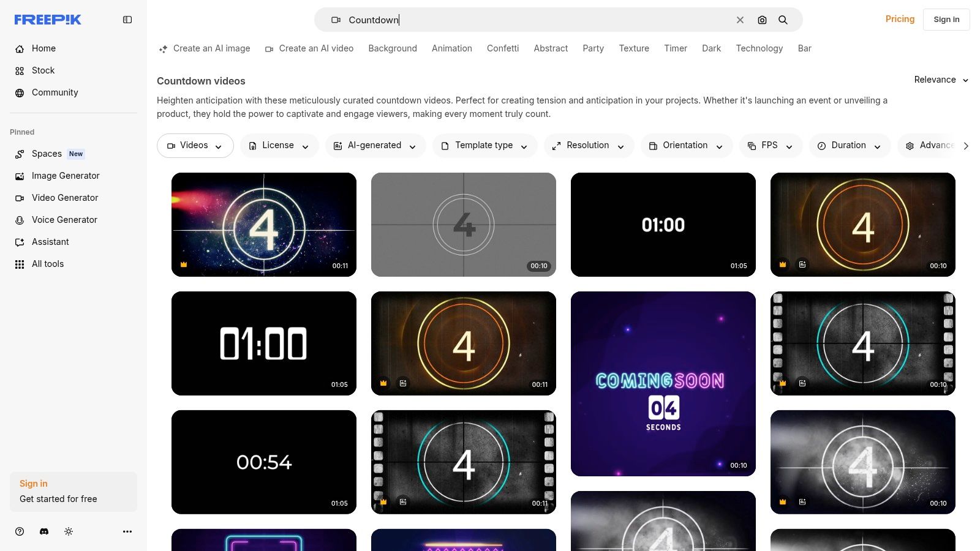
Task: Open the Duration filter dropdown
Action: pos(850,146)
